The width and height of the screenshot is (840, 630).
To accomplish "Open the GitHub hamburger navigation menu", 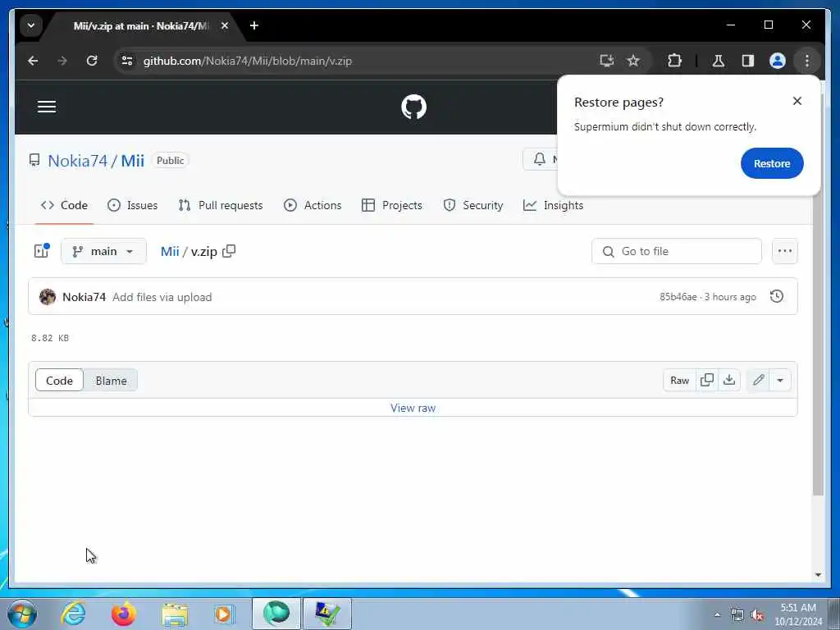I will 47,107.
